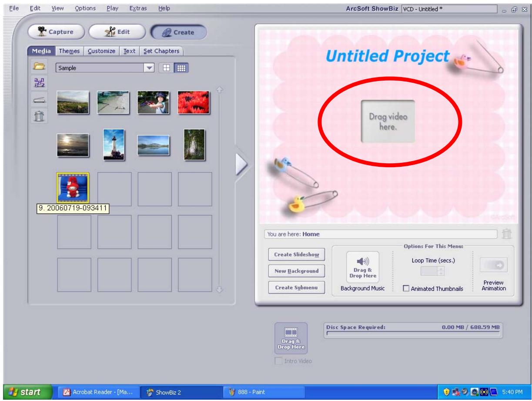Open the View menu
The height and width of the screenshot is (401, 532).
click(x=58, y=8)
